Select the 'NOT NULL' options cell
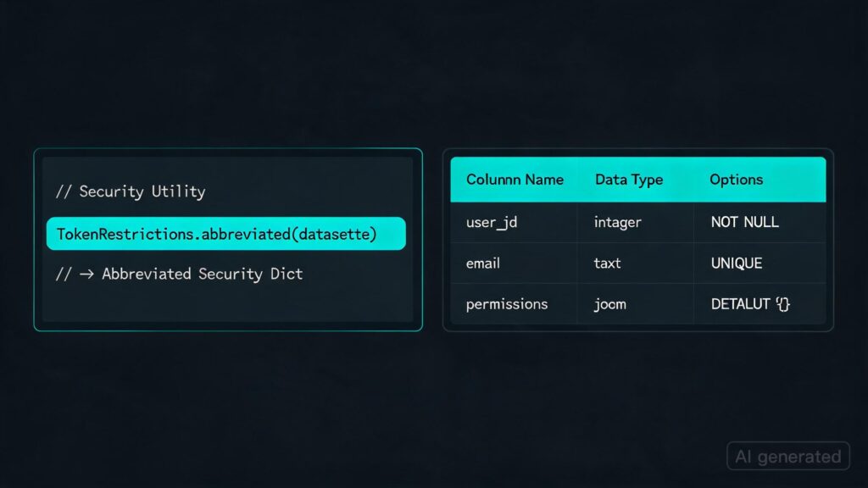Screen dimensions: 868x488 click(x=759, y=223)
